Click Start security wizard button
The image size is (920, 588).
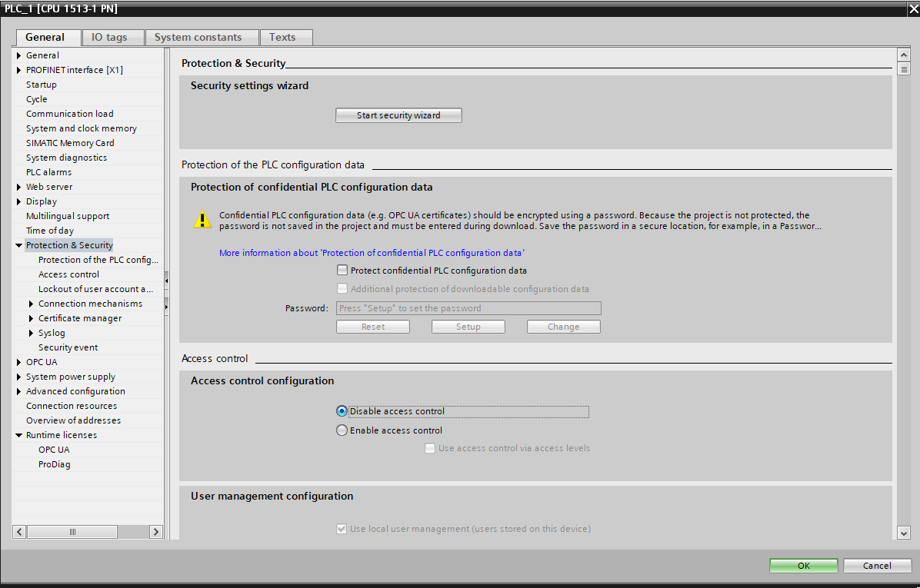coord(399,115)
